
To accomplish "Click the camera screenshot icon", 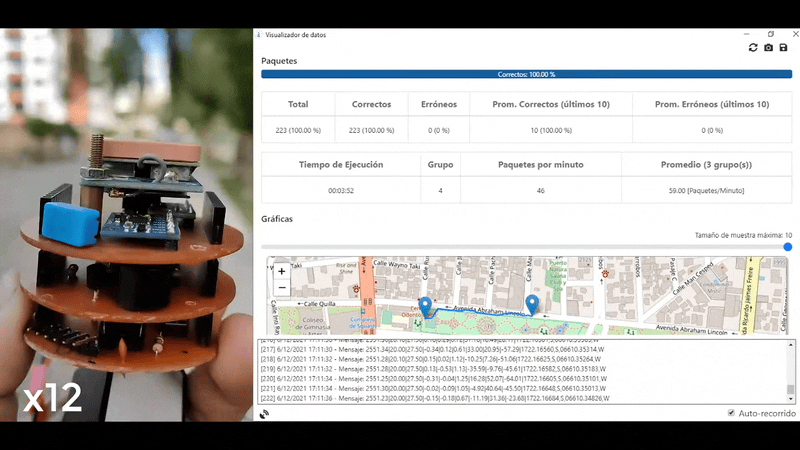I will click(x=768, y=47).
